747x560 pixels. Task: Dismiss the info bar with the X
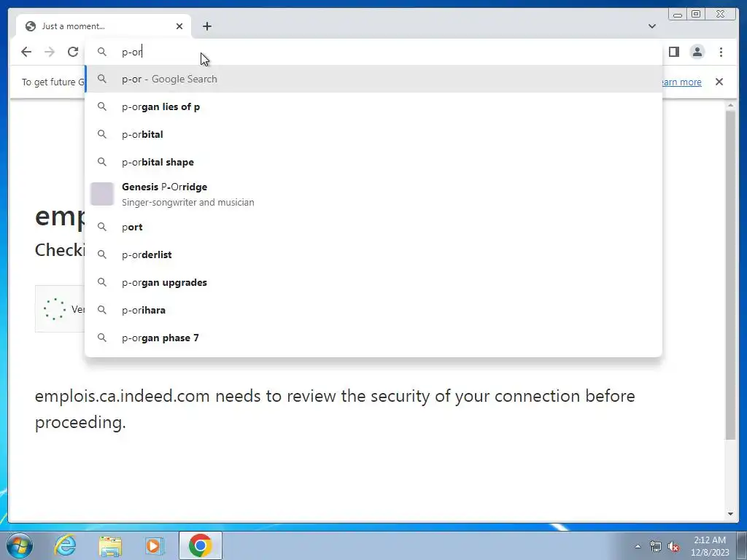click(719, 82)
